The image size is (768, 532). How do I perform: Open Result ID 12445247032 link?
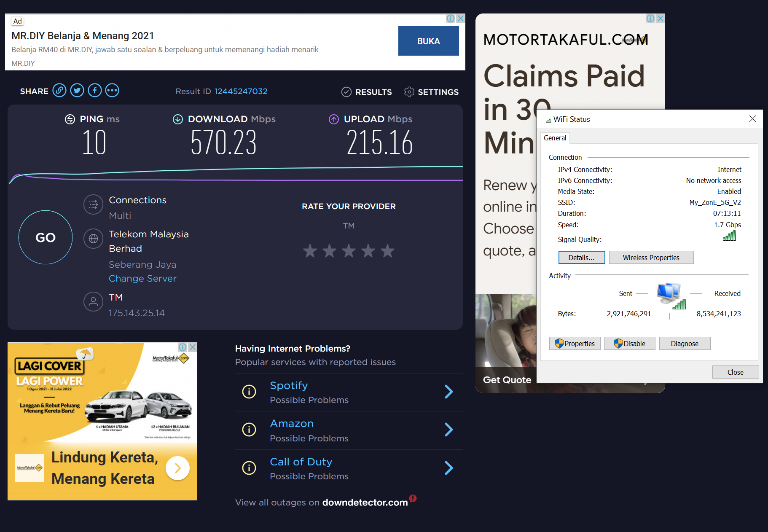241,91
